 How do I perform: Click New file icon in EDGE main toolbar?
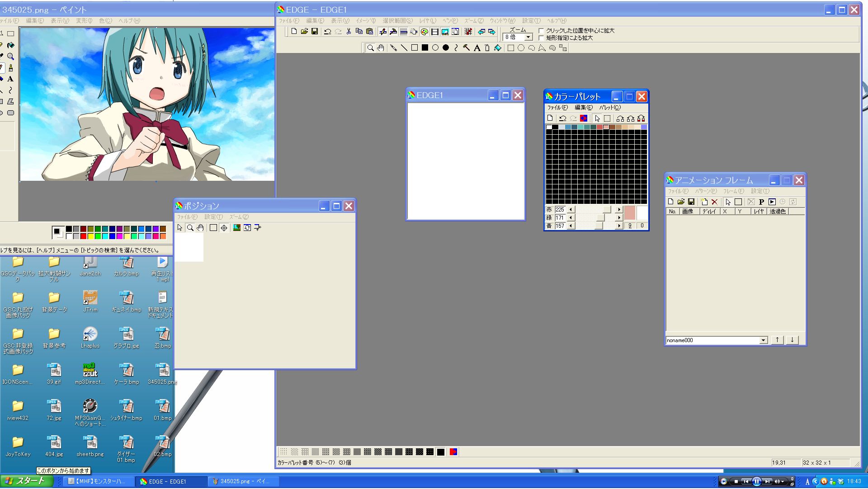pos(294,31)
